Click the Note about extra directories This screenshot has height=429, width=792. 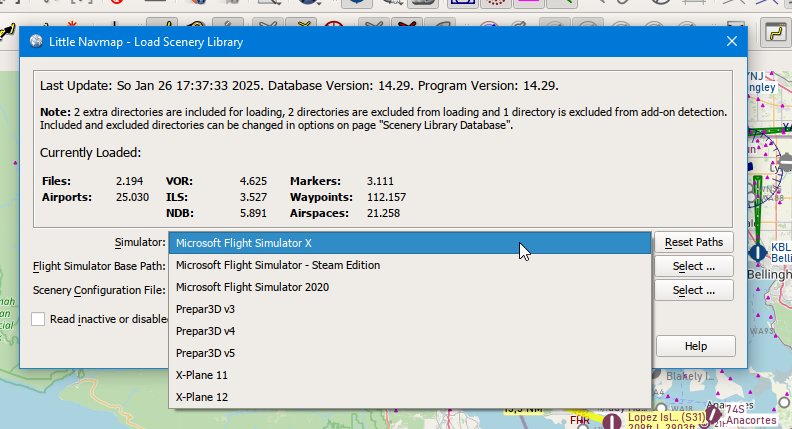point(383,119)
